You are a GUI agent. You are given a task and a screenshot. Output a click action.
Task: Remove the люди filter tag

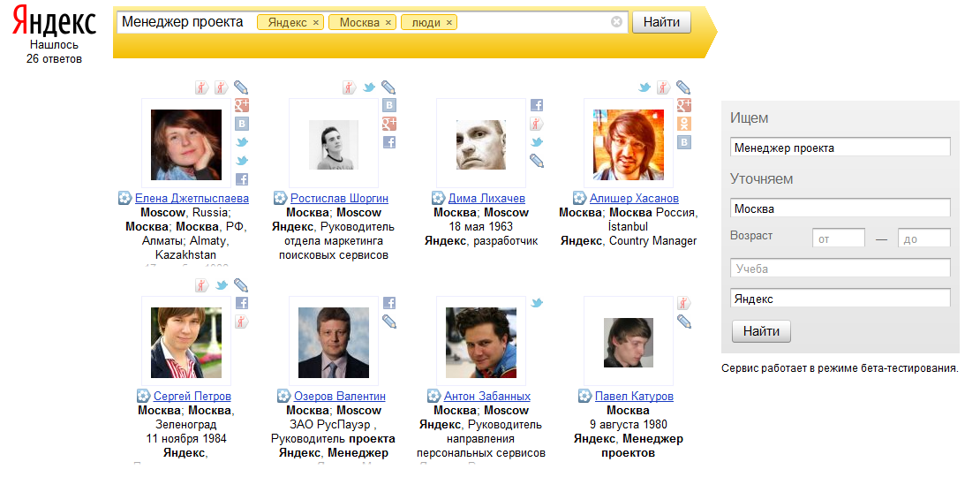[449, 23]
